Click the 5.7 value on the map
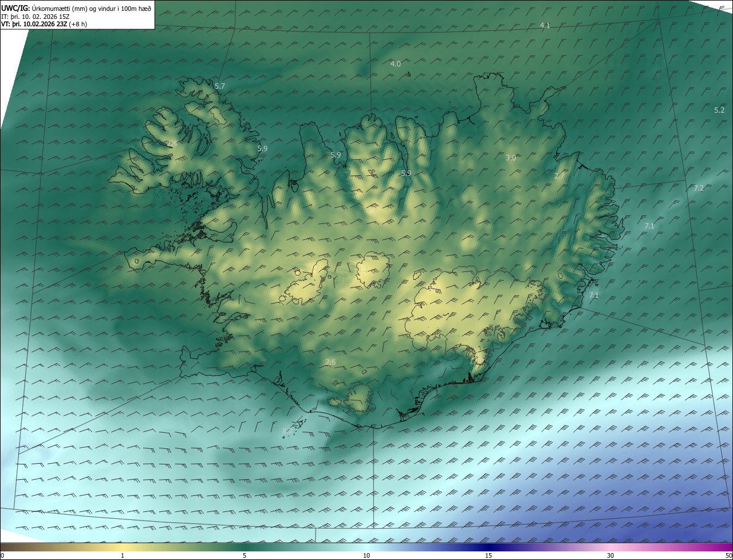 point(220,86)
